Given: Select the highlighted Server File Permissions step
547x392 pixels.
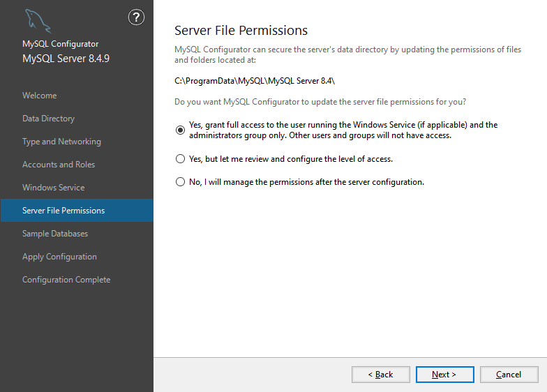Looking at the screenshot, I should coord(63,211).
